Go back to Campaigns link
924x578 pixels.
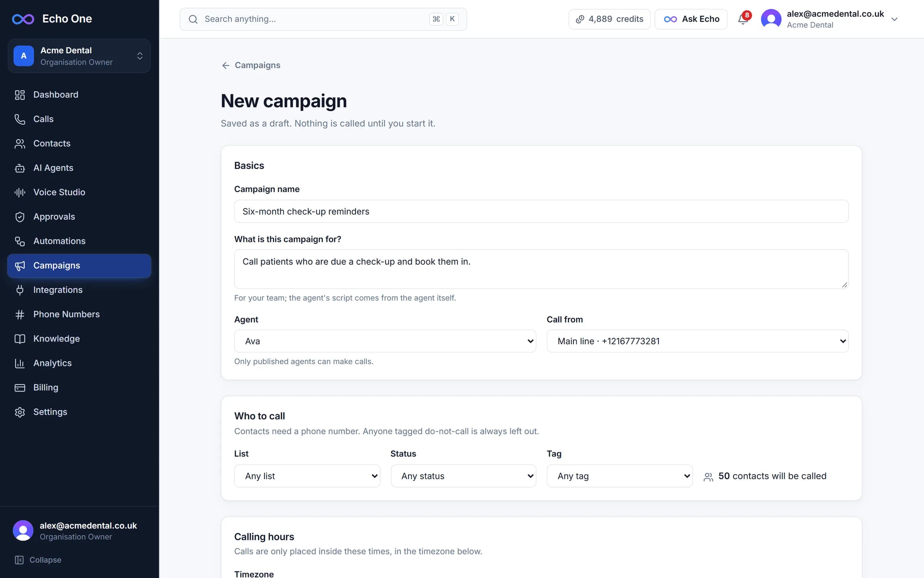251,65
